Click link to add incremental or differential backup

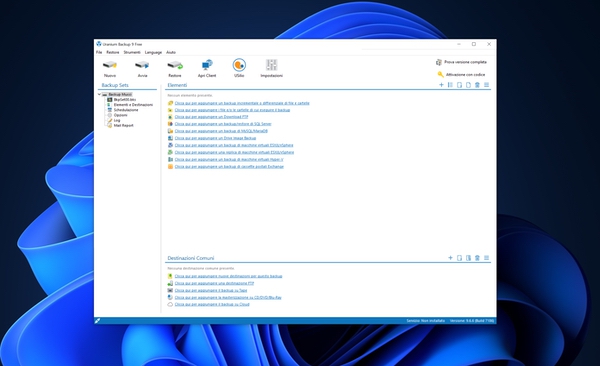coord(242,103)
